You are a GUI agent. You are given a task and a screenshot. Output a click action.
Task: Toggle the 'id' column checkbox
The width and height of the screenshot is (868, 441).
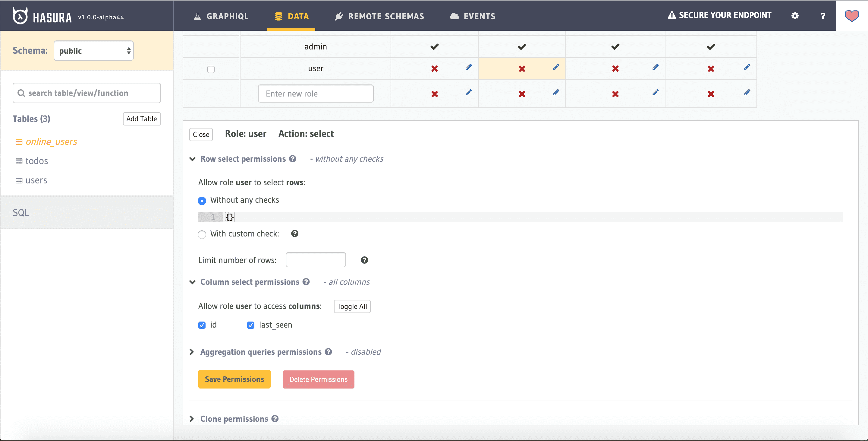(x=203, y=325)
